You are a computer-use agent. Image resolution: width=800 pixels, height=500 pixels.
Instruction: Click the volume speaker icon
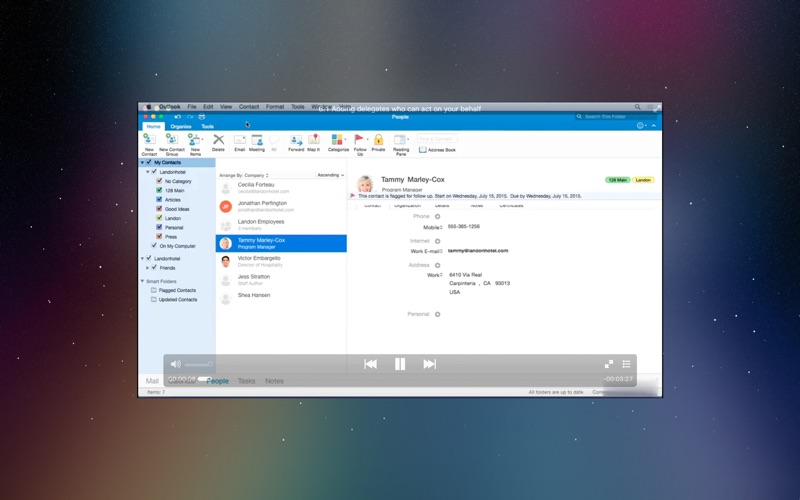pos(176,364)
